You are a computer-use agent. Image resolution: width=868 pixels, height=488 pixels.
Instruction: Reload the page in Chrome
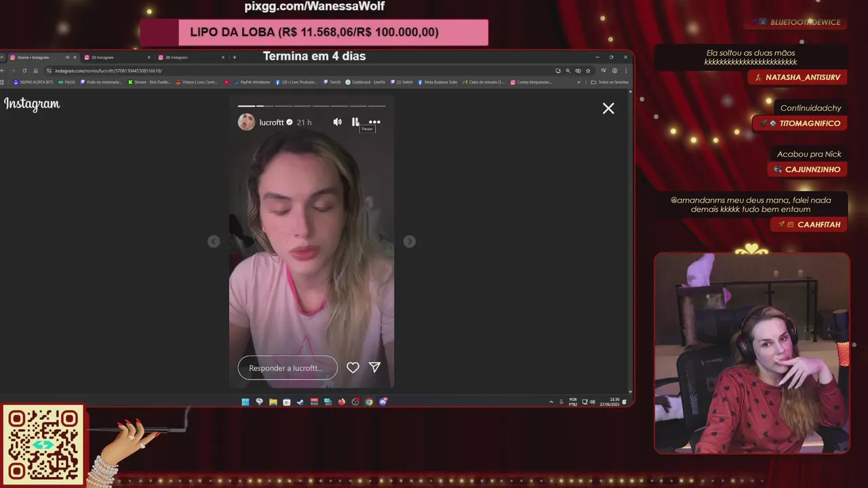pyautogui.click(x=24, y=70)
